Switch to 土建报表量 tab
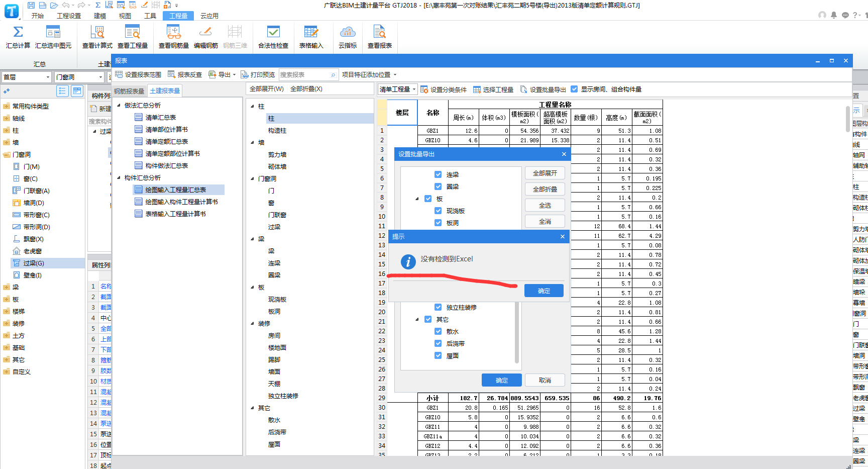Viewport: 868px width, 469px height. click(x=165, y=91)
